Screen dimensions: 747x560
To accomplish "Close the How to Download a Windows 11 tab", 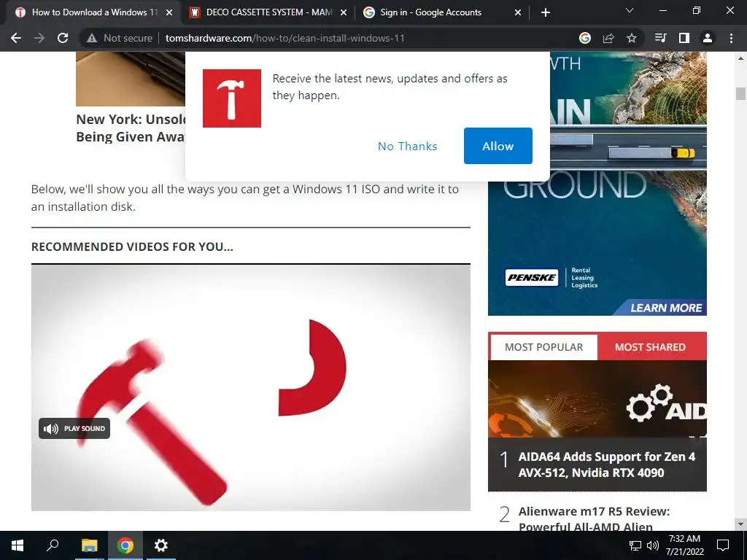I will click(x=169, y=13).
